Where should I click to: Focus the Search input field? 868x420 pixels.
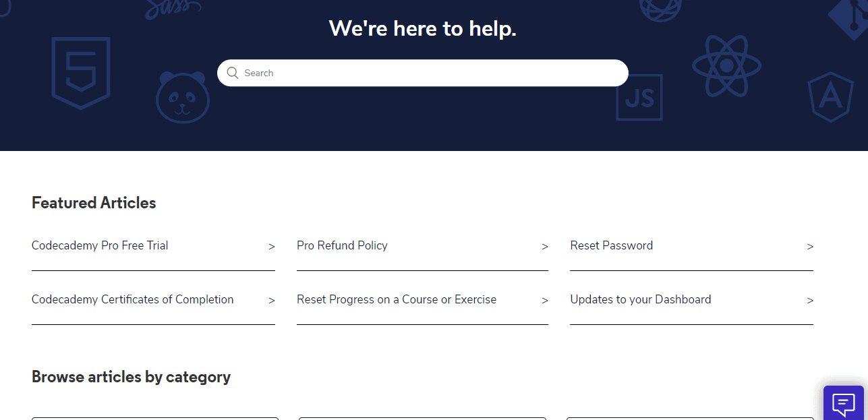(423, 73)
